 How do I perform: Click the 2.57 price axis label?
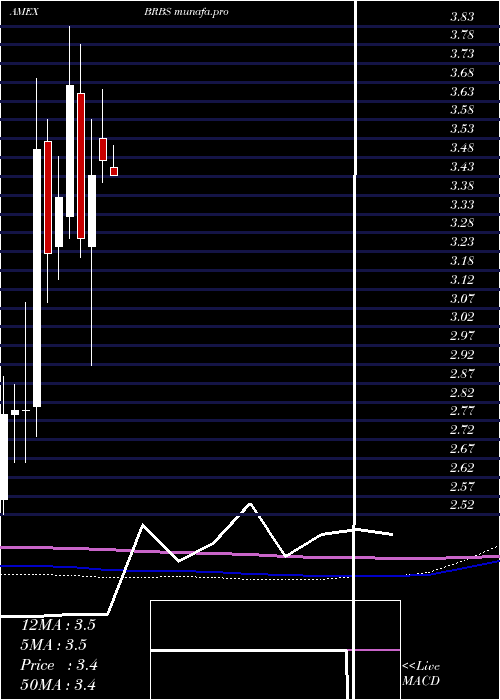[x=462, y=486]
